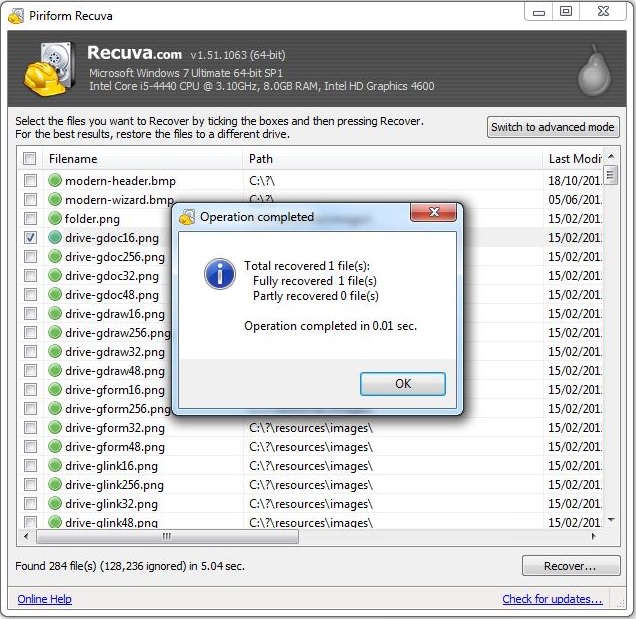Image resolution: width=636 pixels, height=619 pixels.
Task: Sort by the Last Modified column header
Action: point(573,159)
